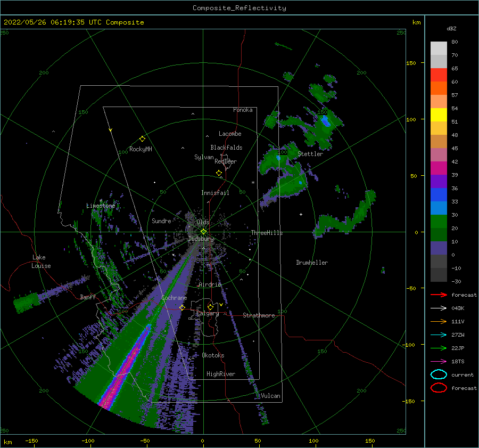479x448 pixels.
Task: Click the Airdrie town label
Action: pyautogui.click(x=210, y=284)
